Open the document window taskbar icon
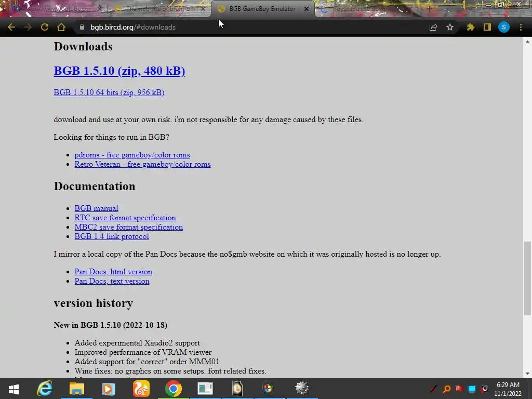Viewport: 532px width, 399px height. click(x=205, y=389)
